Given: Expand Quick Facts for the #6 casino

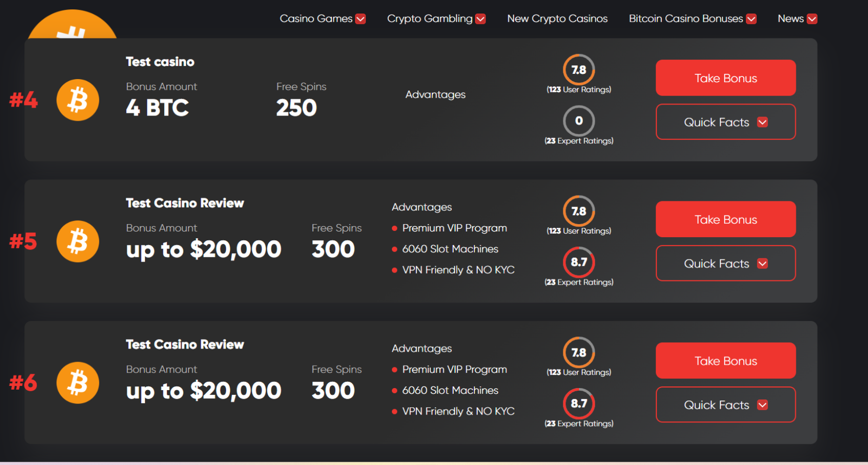Looking at the screenshot, I should [x=726, y=405].
